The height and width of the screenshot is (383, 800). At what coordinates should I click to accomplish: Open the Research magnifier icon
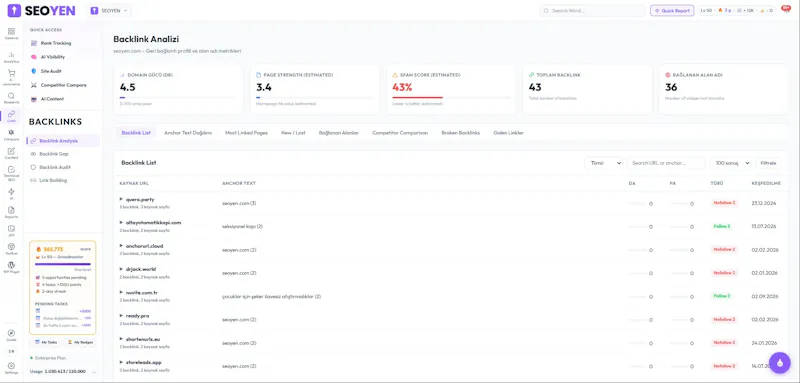(x=11, y=98)
